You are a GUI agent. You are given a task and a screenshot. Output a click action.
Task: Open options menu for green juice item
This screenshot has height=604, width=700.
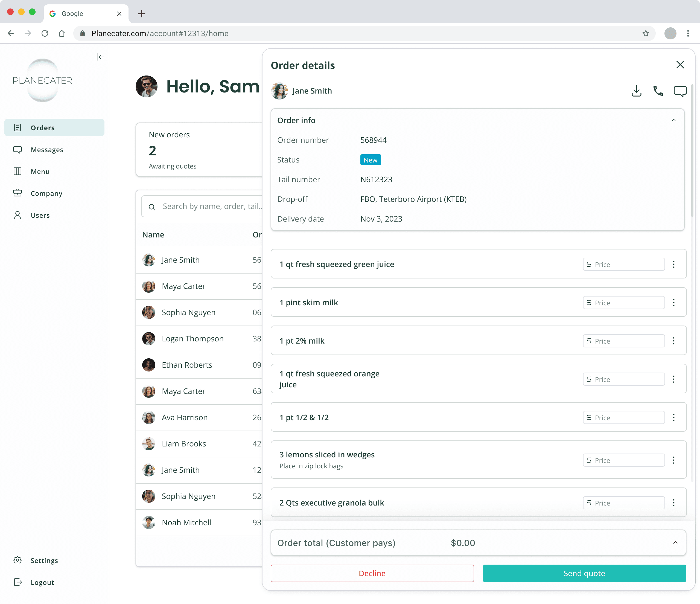674,264
